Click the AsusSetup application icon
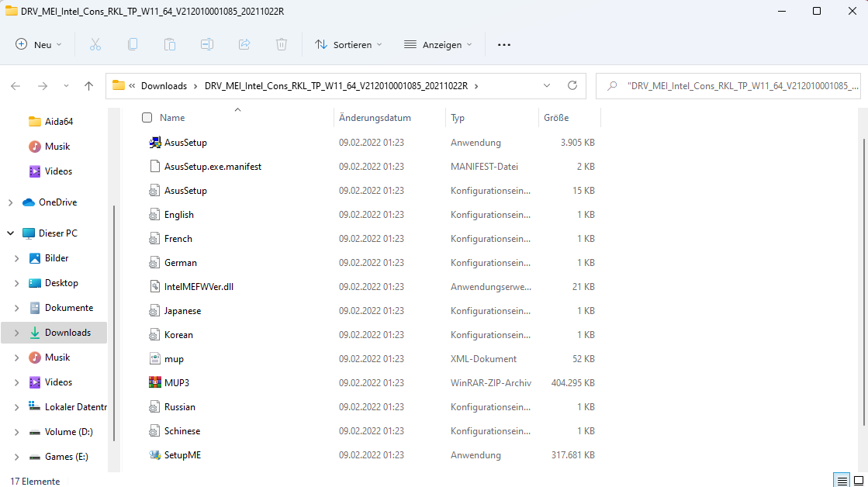 [155, 142]
